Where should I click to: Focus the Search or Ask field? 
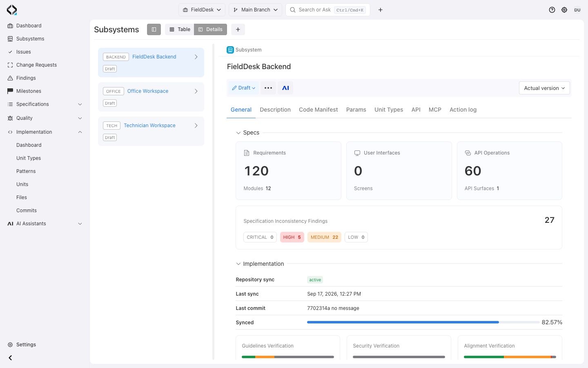point(328,10)
